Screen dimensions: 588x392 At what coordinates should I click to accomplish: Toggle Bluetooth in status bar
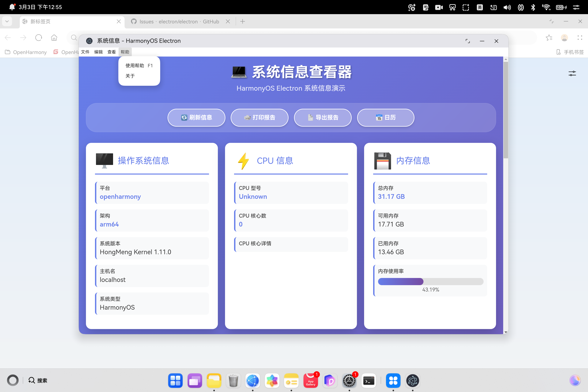pos(533,7)
